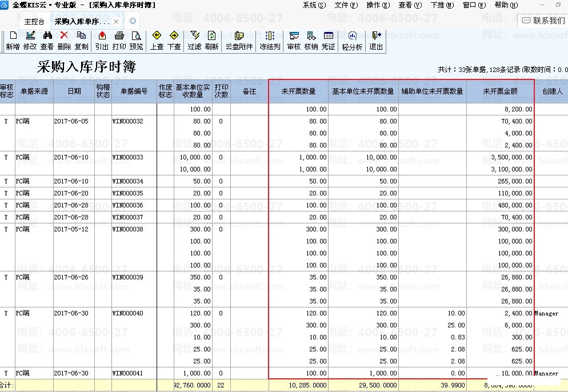Click the 刷新 (Refresh) icon

(211, 35)
